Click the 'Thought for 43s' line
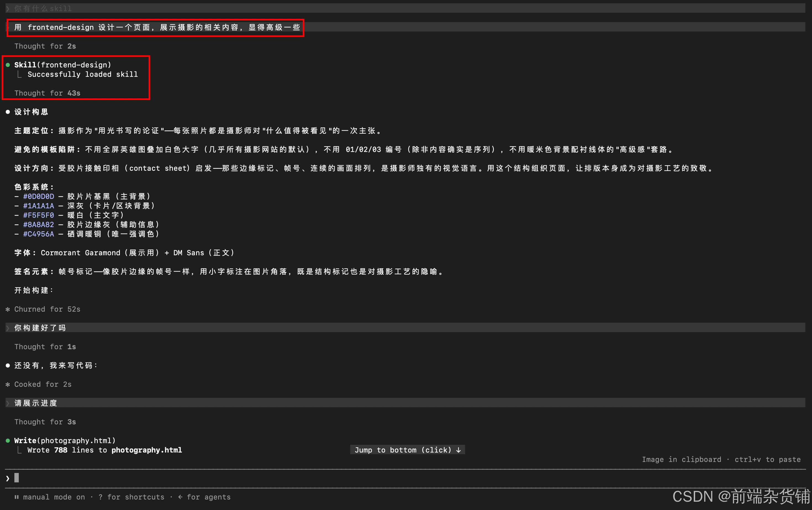 click(47, 93)
